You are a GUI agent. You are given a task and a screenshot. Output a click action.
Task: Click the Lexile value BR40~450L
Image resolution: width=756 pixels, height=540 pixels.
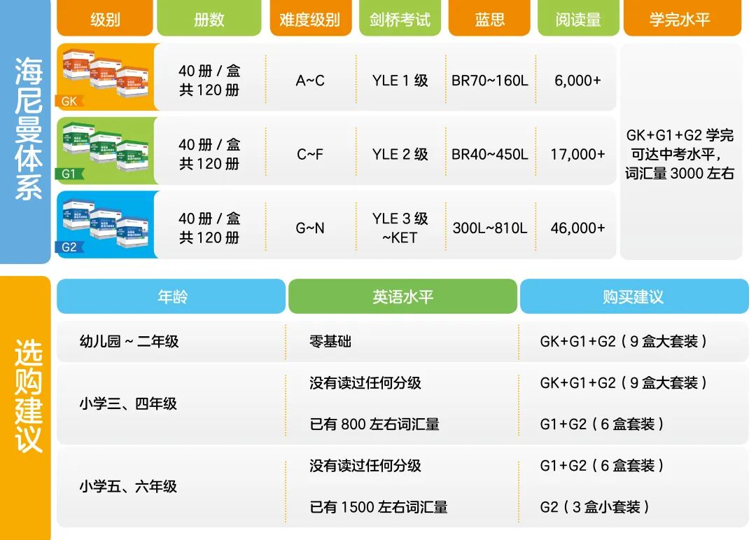(490, 154)
